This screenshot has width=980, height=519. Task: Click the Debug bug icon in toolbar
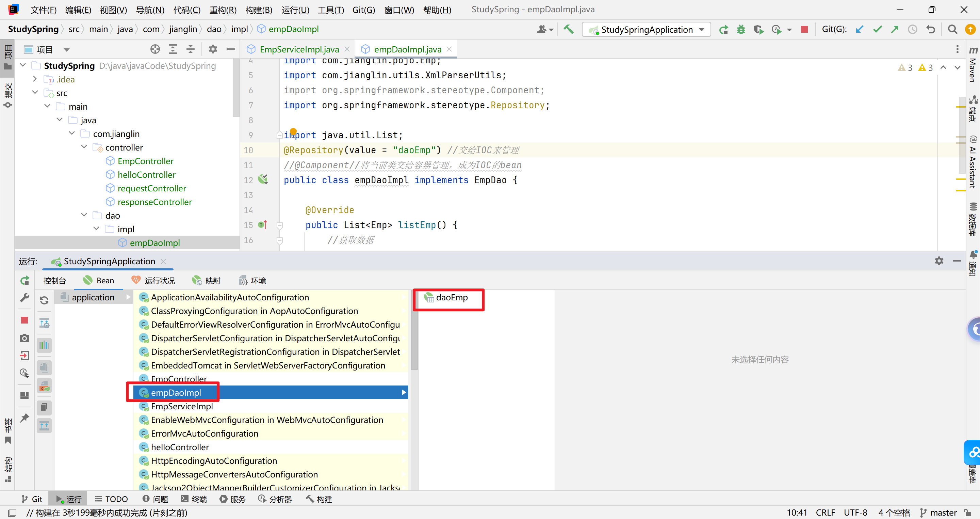click(741, 29)
